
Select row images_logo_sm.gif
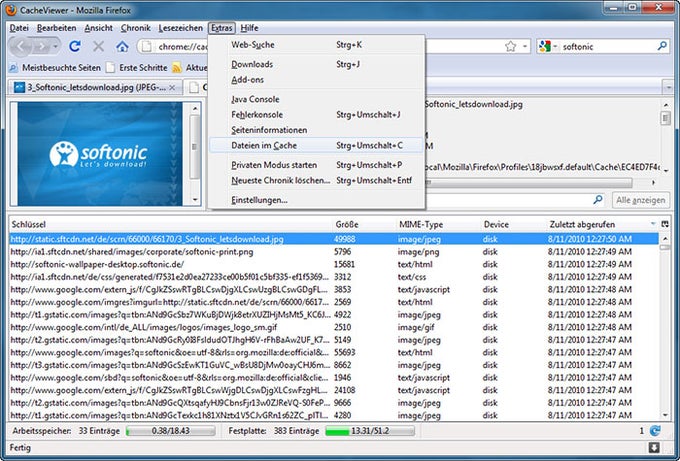(333, 327)
